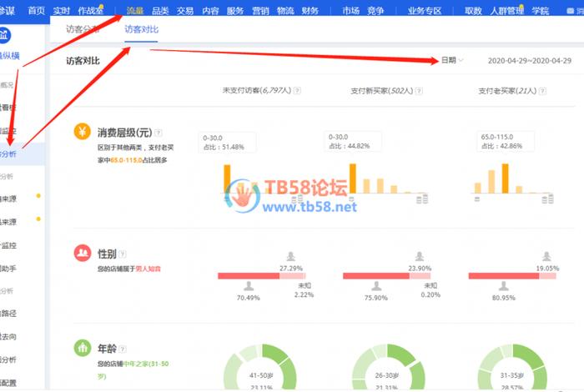Click donut chart labeled 26-30岁

(388, 367)
